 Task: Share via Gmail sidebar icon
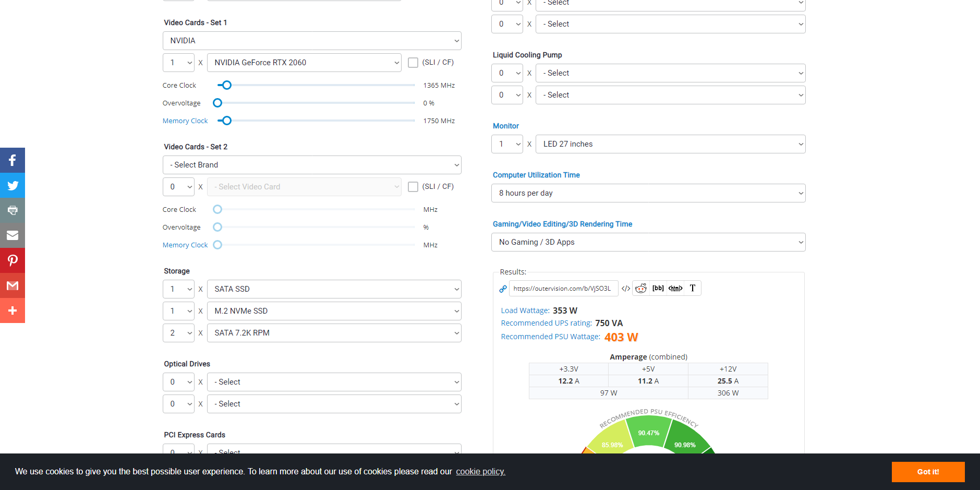[13, 285]
